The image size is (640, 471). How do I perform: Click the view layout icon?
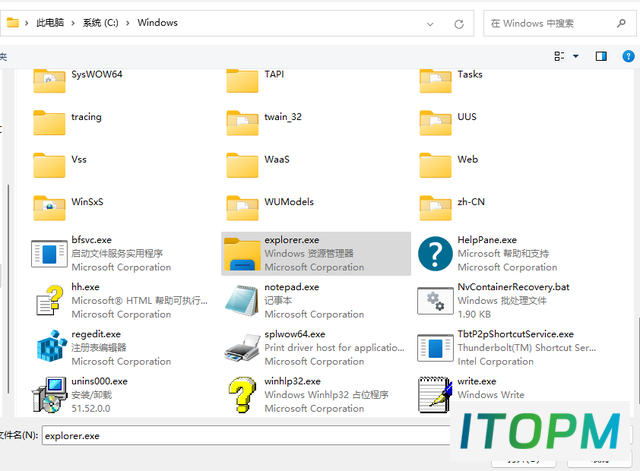click(559, 56)
